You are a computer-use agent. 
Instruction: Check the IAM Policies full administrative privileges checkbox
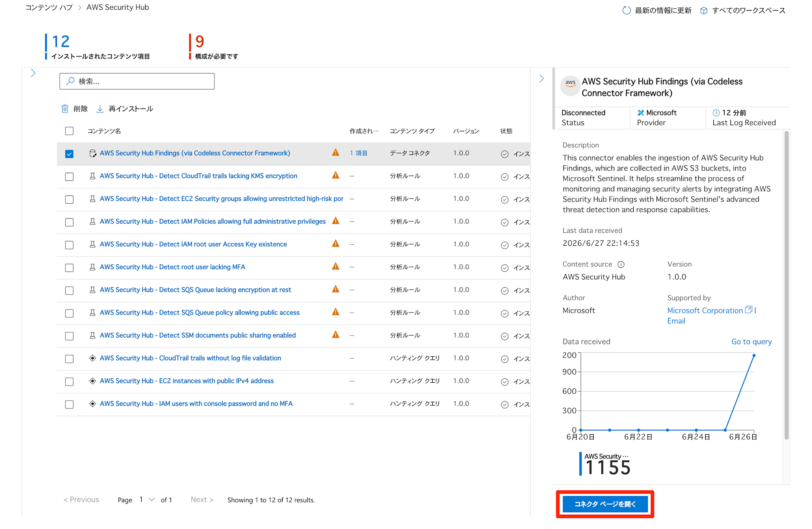click(x=69, y=222)
